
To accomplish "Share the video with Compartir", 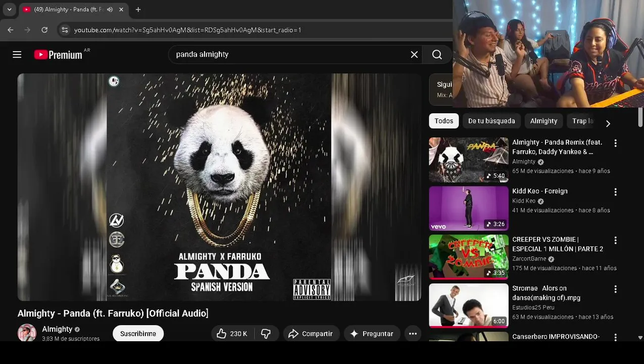I will point(311,334).
